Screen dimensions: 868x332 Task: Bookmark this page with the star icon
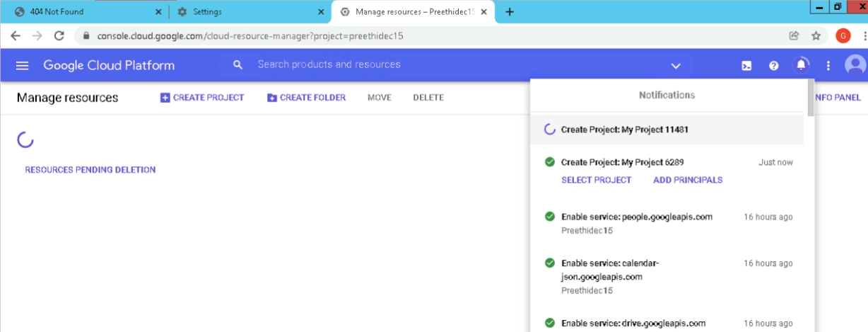tap(816, 35)
